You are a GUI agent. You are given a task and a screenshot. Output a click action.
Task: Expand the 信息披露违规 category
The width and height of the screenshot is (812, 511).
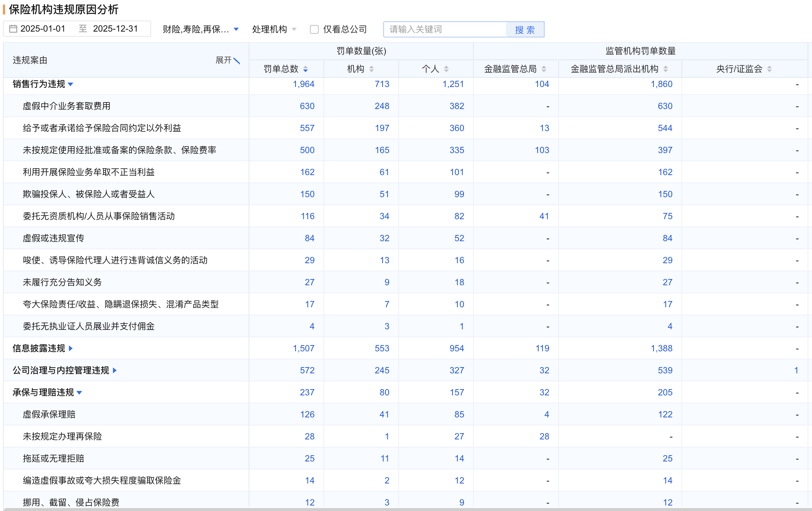(71, 348)
